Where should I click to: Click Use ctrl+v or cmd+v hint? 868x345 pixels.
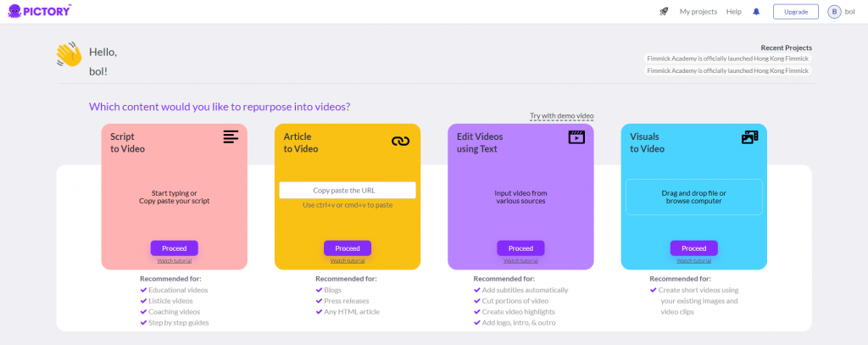pos(348,205)
